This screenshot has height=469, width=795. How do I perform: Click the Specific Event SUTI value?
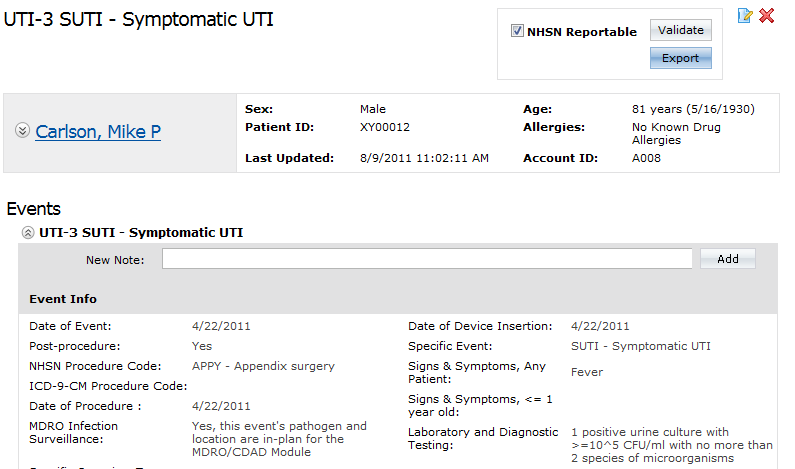click(x=641, y=346)
